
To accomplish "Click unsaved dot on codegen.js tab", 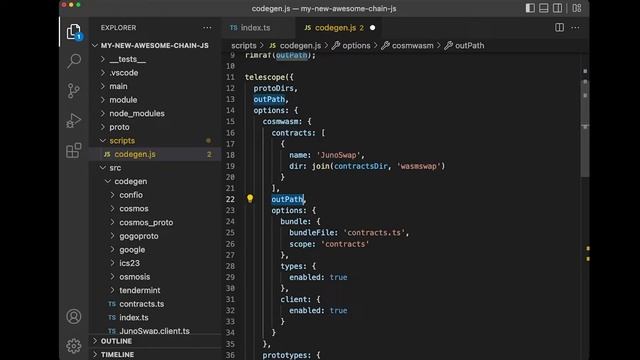I will (x=372, y=28).
